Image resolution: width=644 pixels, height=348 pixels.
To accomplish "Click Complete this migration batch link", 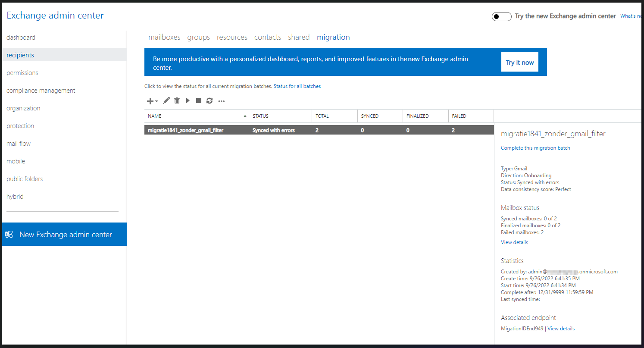I will [x=535, y=148].
